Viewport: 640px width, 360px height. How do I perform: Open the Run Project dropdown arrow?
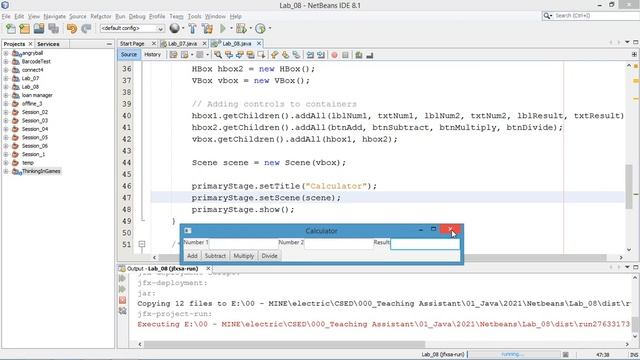tap(231, 28)
